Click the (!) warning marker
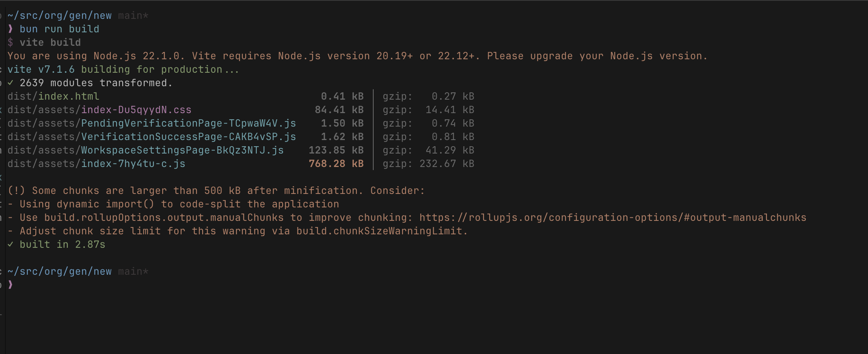Viewport: 868px width, 354px height. click(16, 190)
